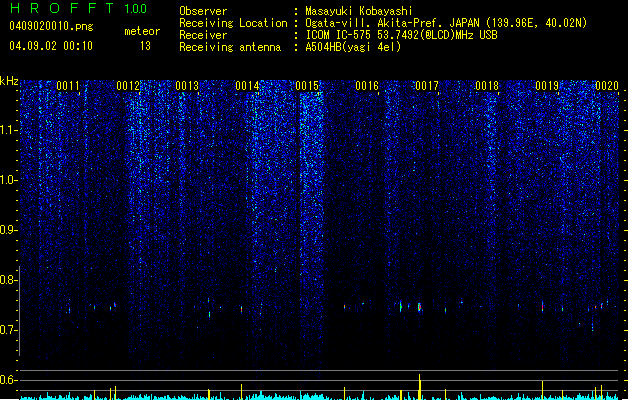Click the 0.6 kHz axis label
Viewport: 629px width, 400px height.
point(9,380)
